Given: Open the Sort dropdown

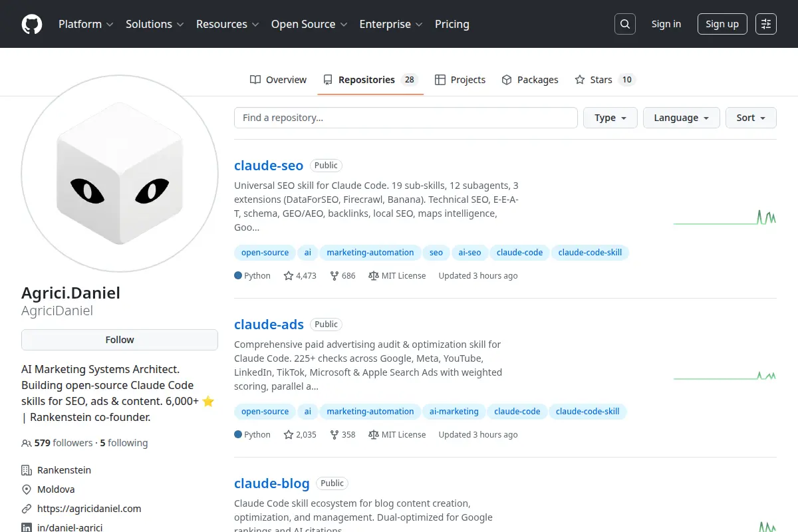Looking at the screenshot, I should click(x=751, y=117).
